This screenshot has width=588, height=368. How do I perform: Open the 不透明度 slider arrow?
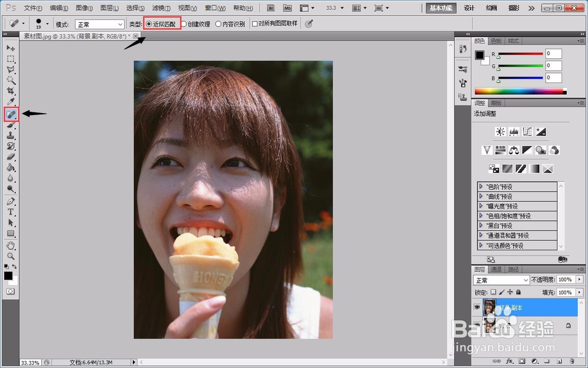580,280
